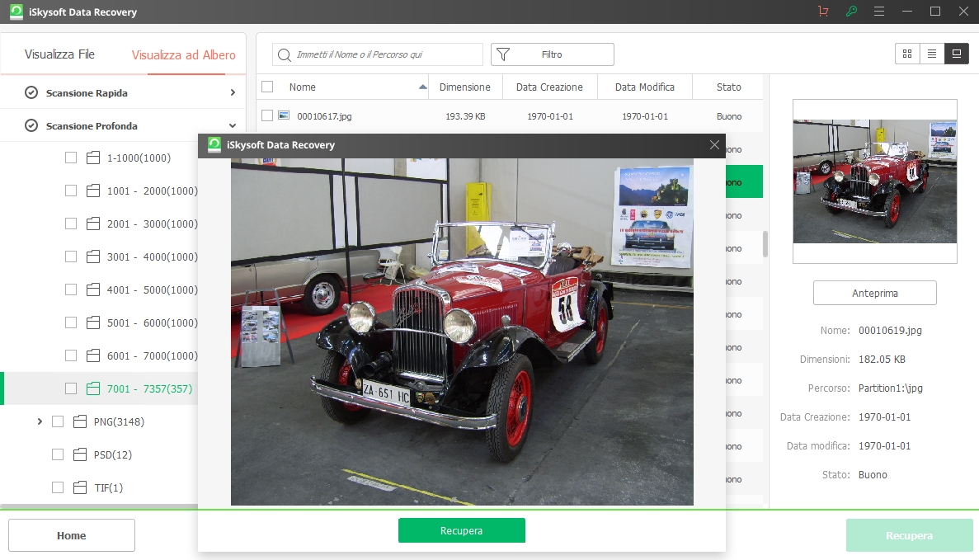The image size is (979, 560).
Task: Sort files by Nome column arrow
Action: pos(422,87)
